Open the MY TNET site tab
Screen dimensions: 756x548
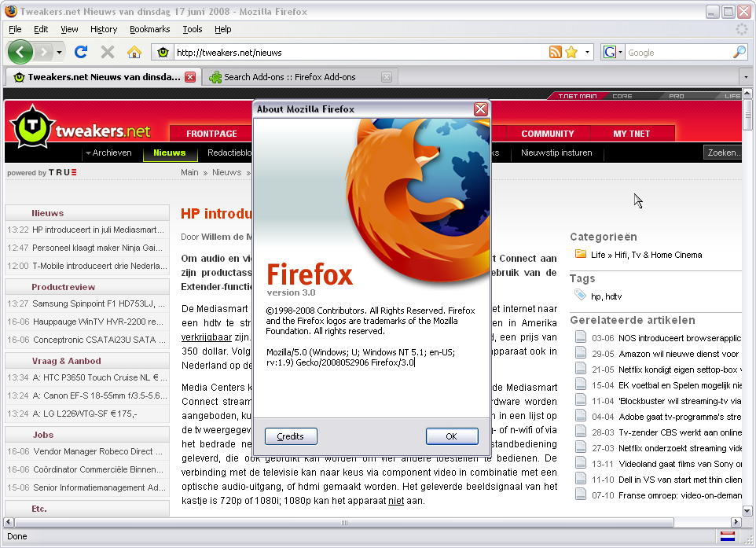(632, 134)
